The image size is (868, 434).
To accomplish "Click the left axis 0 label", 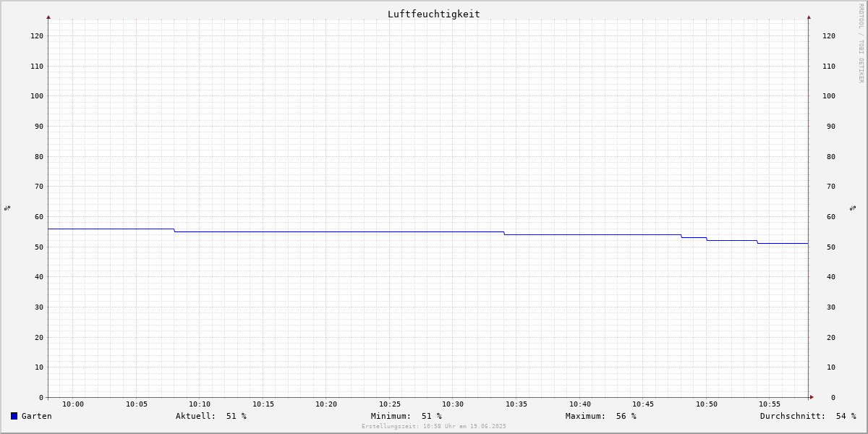I will (x=41, y=397).
